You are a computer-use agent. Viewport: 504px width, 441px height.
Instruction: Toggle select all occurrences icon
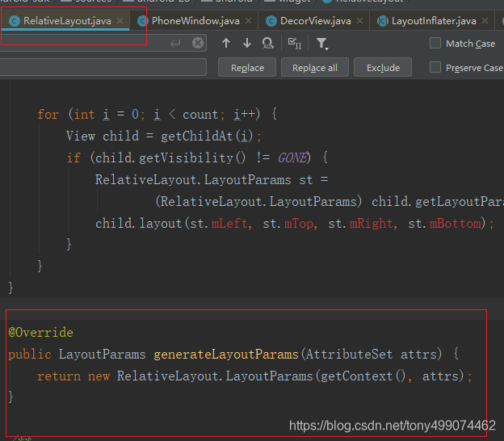(295, 44)
